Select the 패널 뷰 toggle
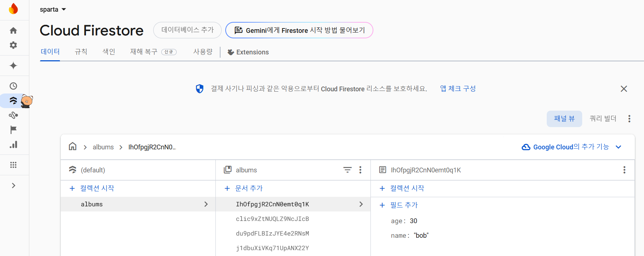Viewport: 644px width, 256px height. [x=564, y=119]
